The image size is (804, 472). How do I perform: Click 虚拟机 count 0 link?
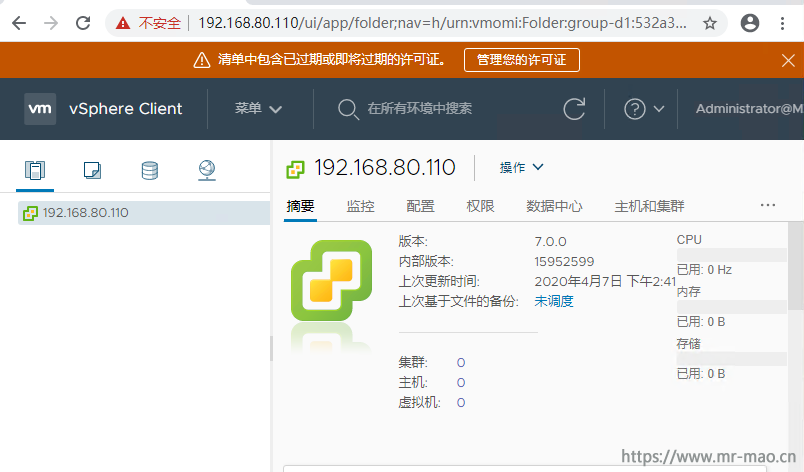pyautogui.click(x=461, y=403)
